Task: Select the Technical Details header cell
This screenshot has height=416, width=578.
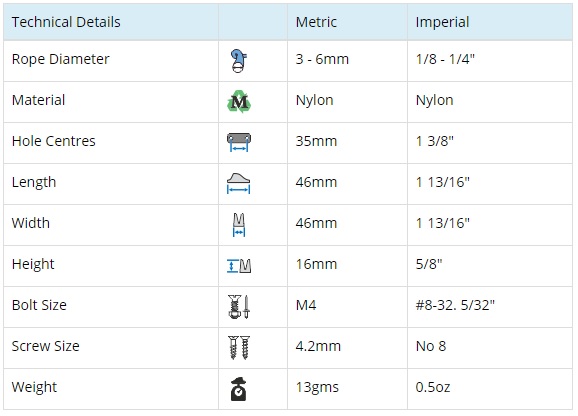Action: (x=111, y=22)
